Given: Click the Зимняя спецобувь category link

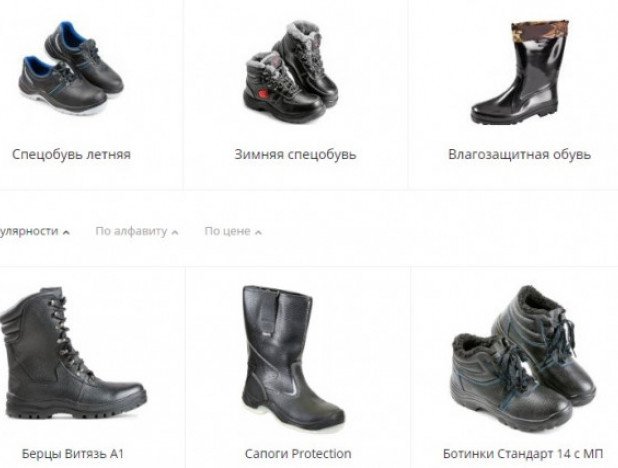Looking at the screenshot, I should pyautogui.click(x=295, y=154).
